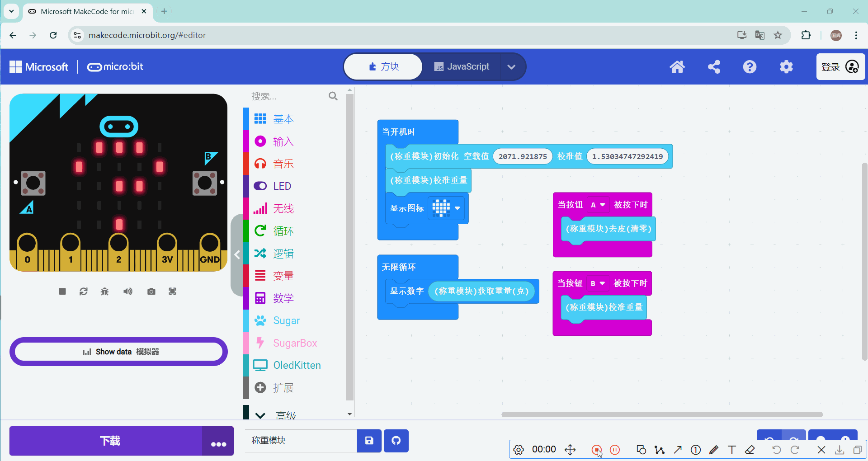This screenshot has height=461, width=868.
Task: Open the browser tab search dropdown
Action: [x=11, y=11]
